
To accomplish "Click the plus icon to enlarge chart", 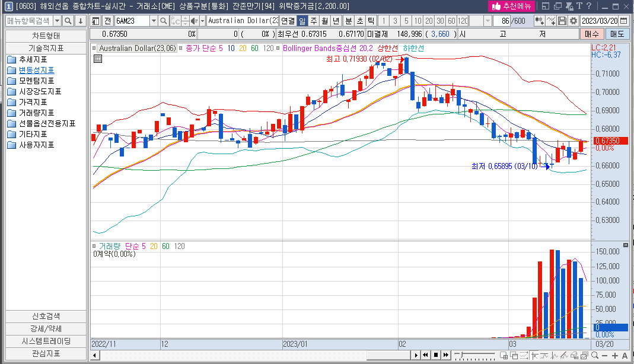I will (x=615, y=355).
